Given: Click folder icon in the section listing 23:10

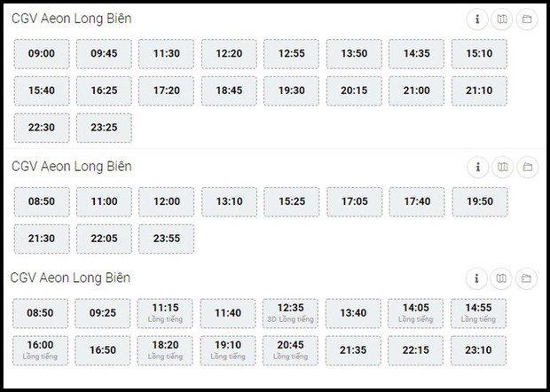Looking at the screenshot, I should click(x=526, y=278).
